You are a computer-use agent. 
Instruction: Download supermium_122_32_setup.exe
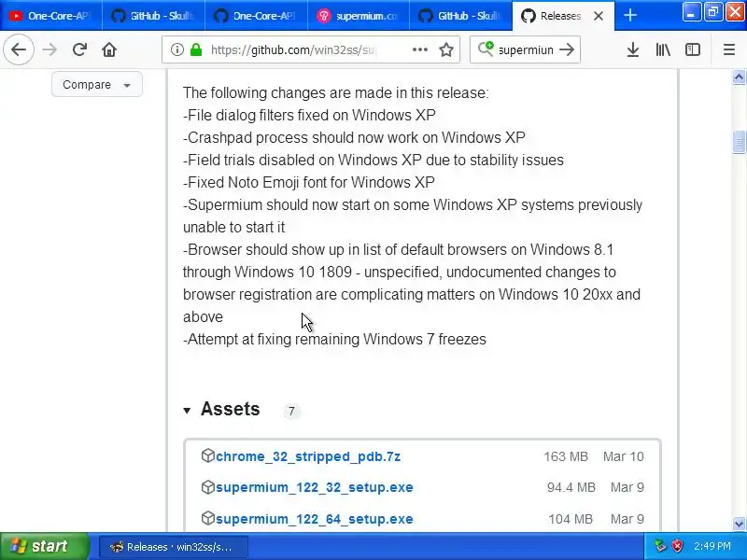point(315,487)
